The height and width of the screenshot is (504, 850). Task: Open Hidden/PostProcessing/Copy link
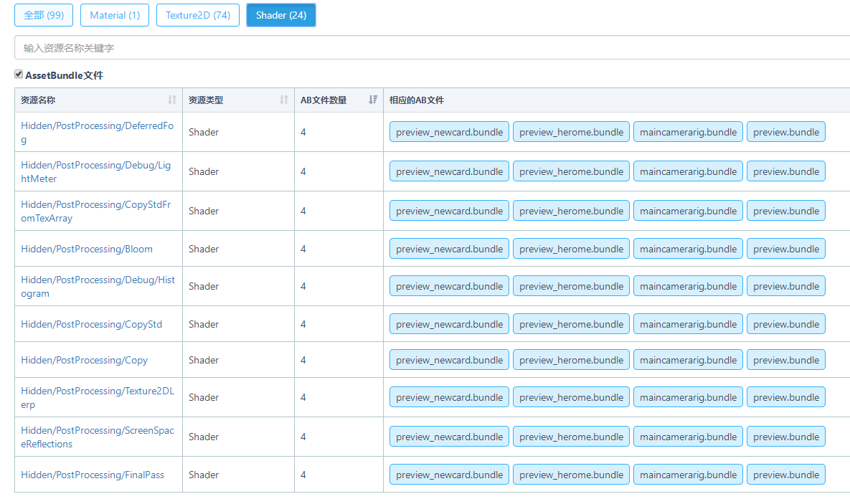click(x=84, y=360)
